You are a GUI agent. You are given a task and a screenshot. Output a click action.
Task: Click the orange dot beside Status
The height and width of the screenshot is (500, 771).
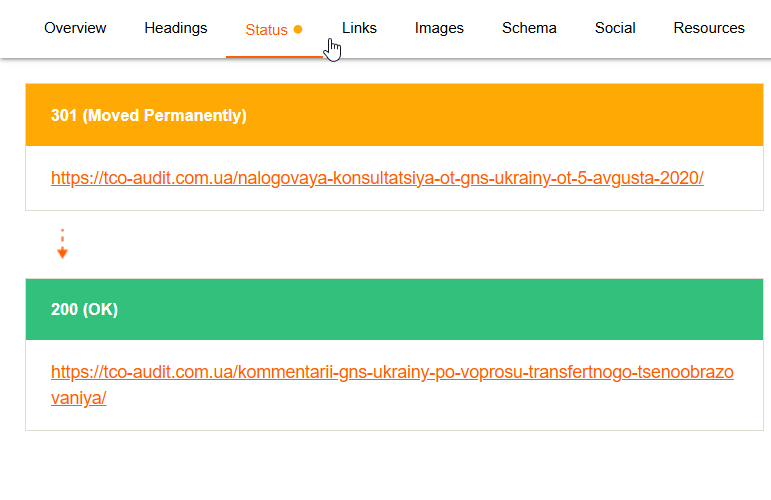[x=298, y=30]
